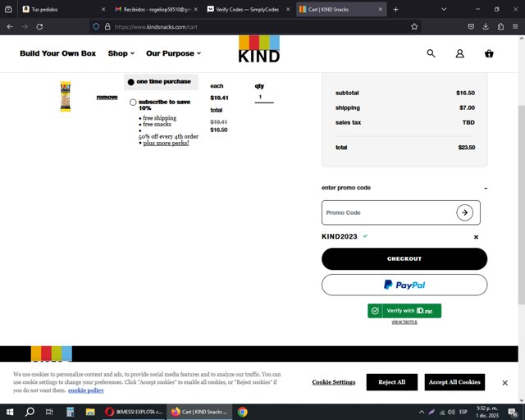Pay with PayPal button
The width and height of the screenshot is (525, 420).
pyautogui.click(x=404, y=285)
